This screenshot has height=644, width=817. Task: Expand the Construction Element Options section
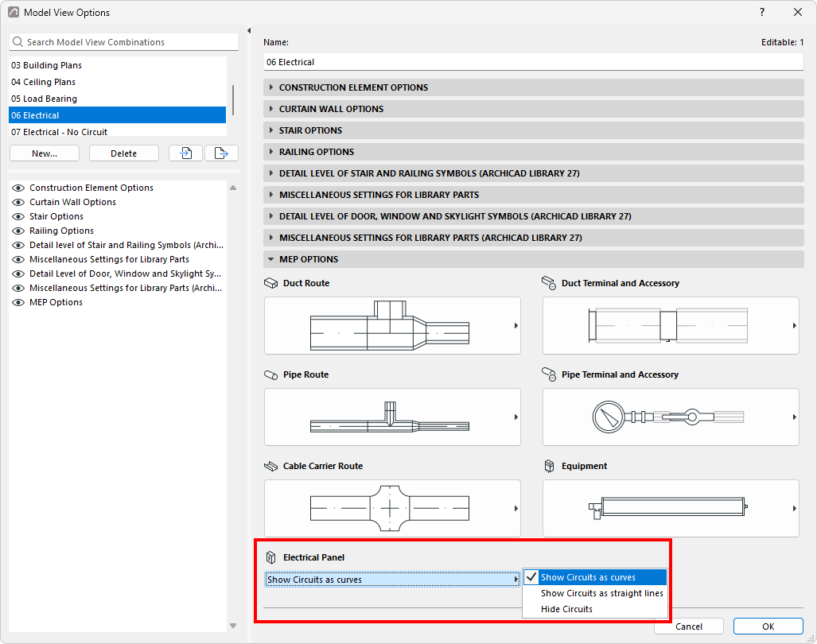tap(534, 87)
